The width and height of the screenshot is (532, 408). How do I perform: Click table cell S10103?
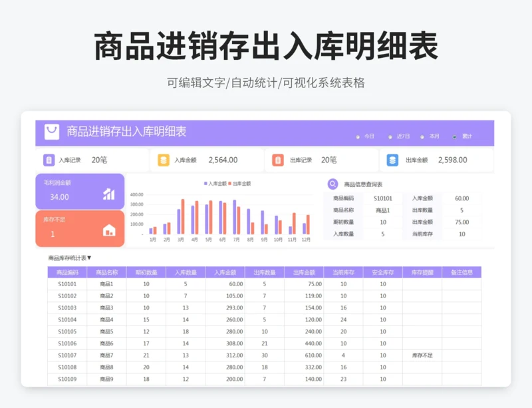click(67, 307)
